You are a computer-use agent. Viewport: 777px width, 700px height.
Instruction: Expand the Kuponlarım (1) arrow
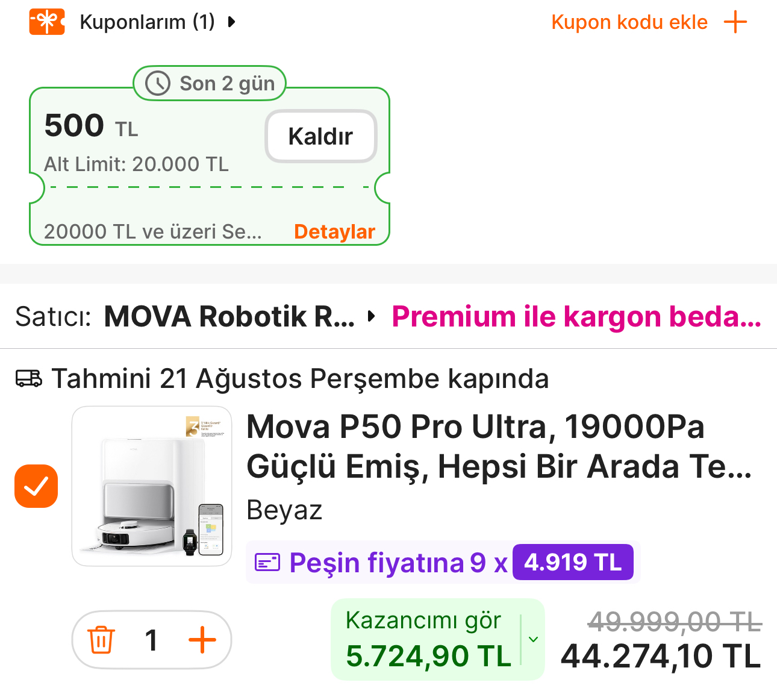click(232, 22)
